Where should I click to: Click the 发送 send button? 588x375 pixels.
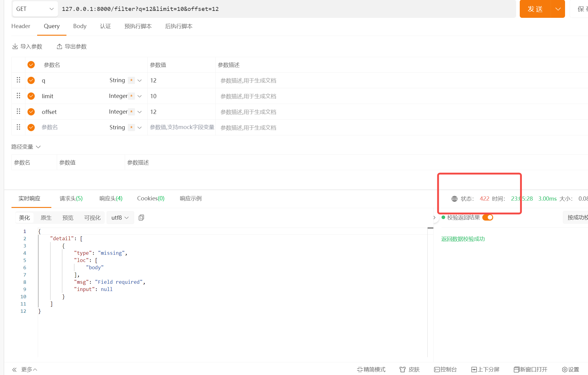pyautogui.click(x=535, y=9)
